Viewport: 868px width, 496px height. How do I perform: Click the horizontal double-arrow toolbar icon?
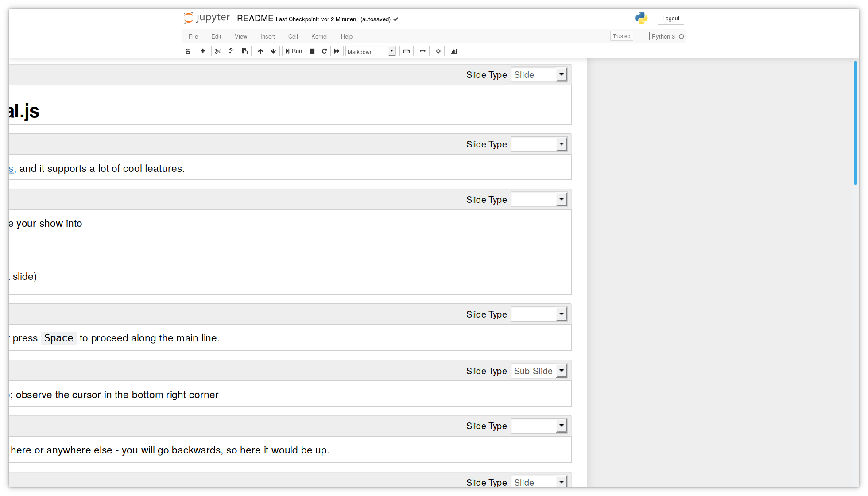[x=422, y=51]
